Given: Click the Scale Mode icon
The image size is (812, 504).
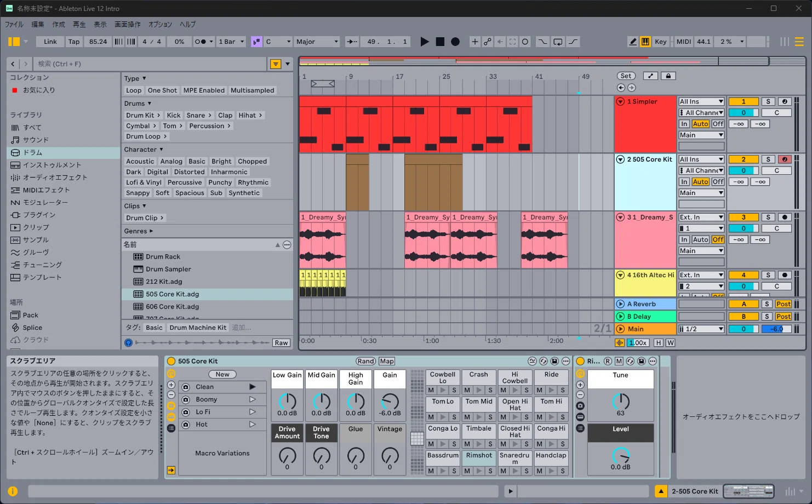Looking at the screenshot, I should point(256,42).
